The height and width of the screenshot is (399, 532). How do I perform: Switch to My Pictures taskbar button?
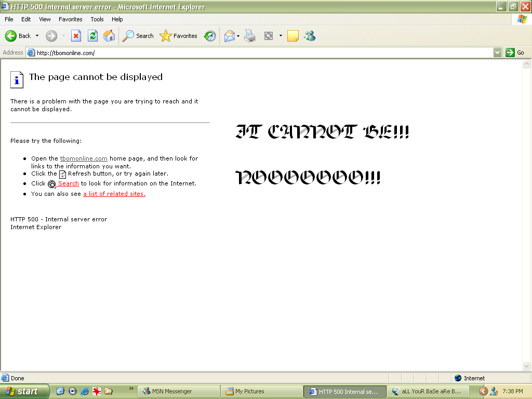pyautogui.click(x=262, y=391)
